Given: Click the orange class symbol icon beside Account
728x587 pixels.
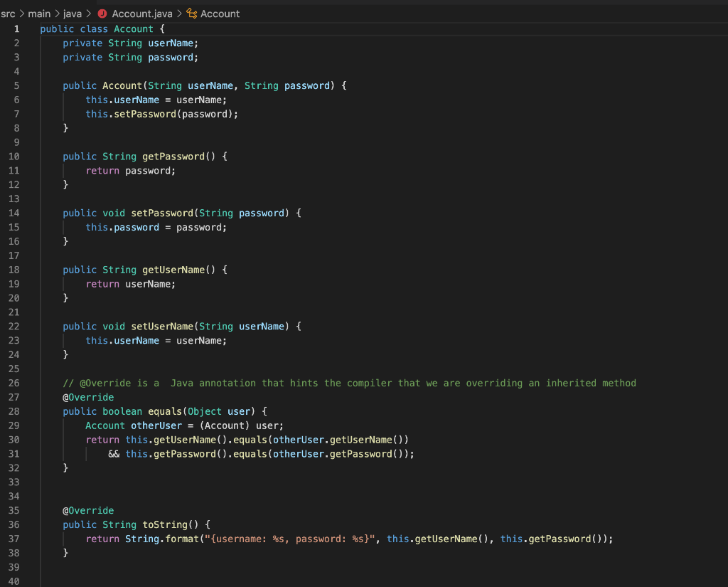Looking at the screenshot, I should click(191, 13).
